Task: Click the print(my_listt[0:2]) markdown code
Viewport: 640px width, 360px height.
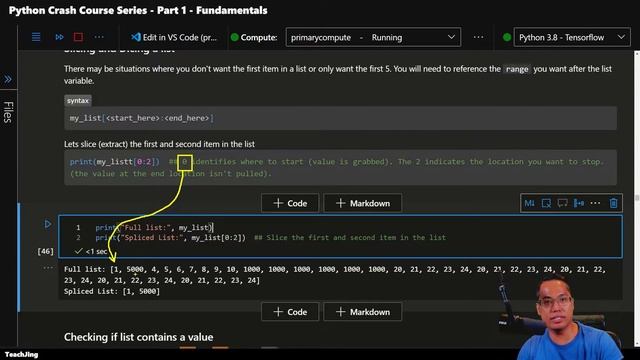Action: tap(114, 162)
